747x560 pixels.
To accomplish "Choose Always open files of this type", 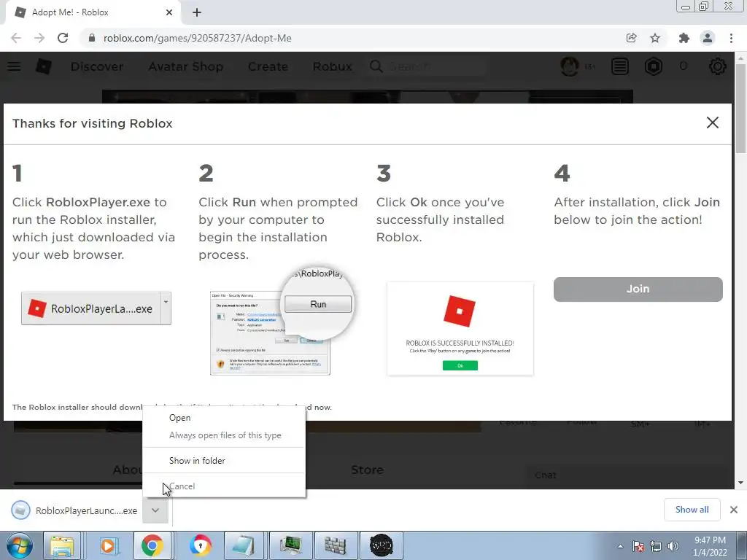I will [x=224, y=435].
